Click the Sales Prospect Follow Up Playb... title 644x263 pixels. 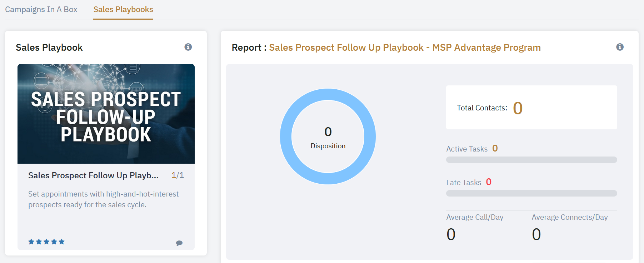pyautogui.click(x=93, y=175)
